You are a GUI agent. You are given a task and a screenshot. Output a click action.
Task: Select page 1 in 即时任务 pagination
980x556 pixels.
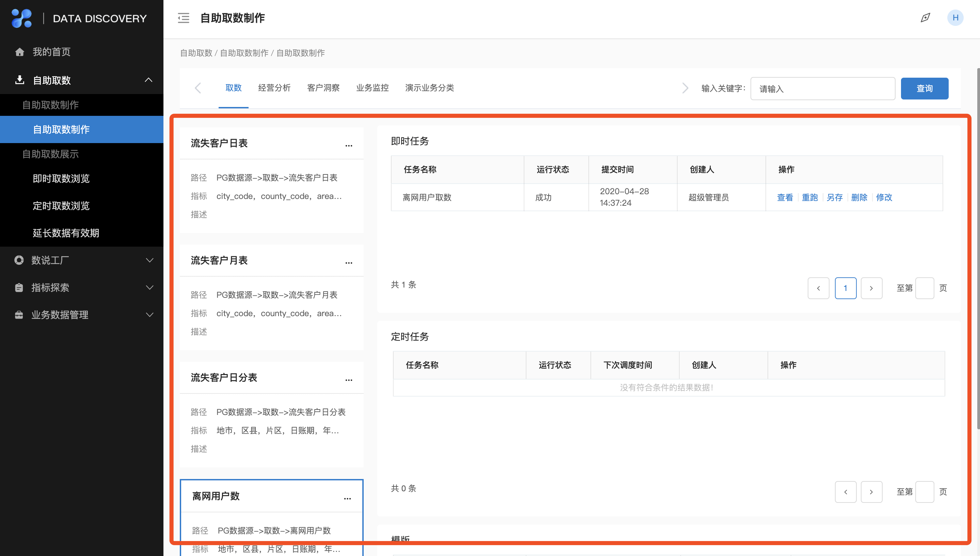click(x=845, y=288)
